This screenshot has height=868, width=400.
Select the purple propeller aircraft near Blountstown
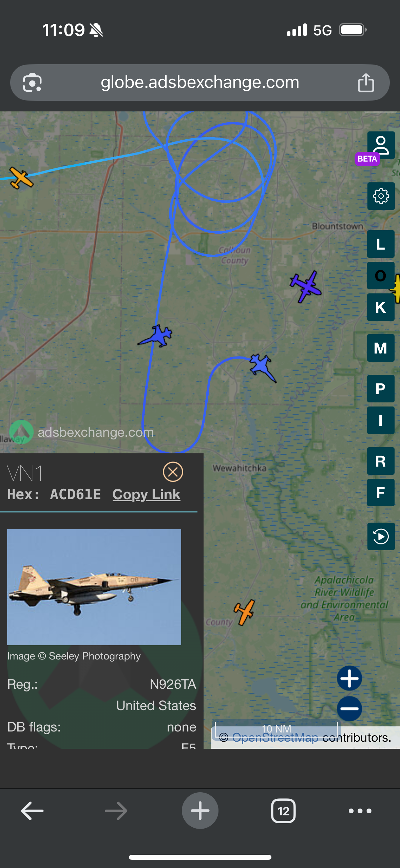tap(306, 286)
